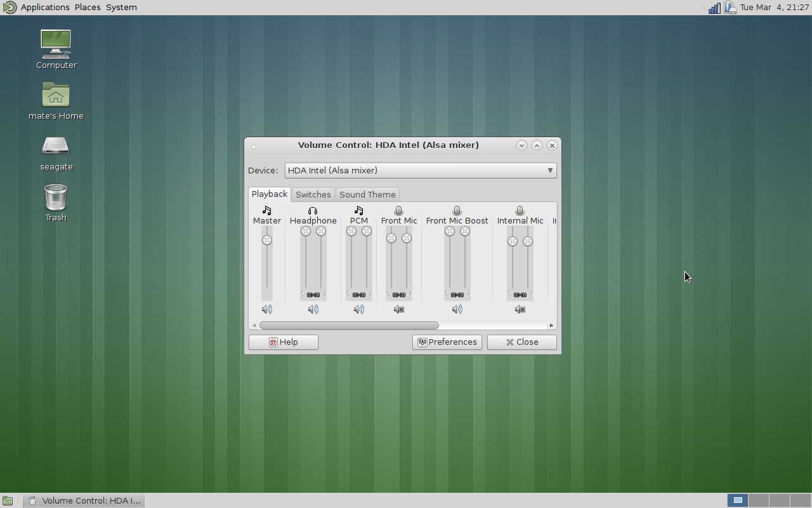Open the Sound Theme tab
This screenshot has height=508, width=812.
[x=367, y=194]
